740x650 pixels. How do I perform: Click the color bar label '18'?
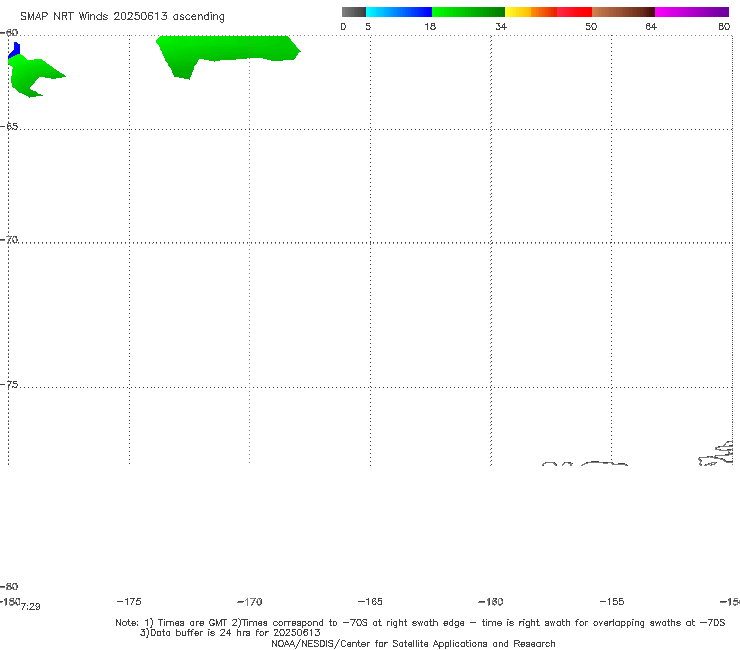pos(430,26)
